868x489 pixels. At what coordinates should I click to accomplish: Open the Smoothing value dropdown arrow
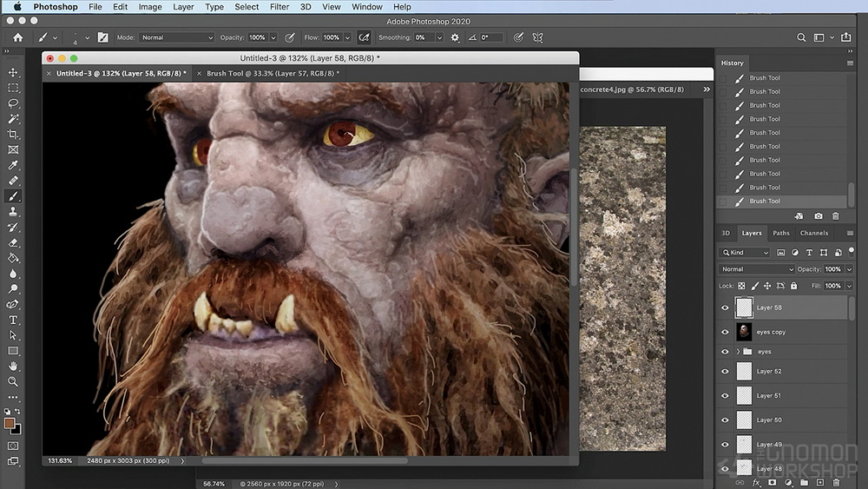click(x=439, y=37)
